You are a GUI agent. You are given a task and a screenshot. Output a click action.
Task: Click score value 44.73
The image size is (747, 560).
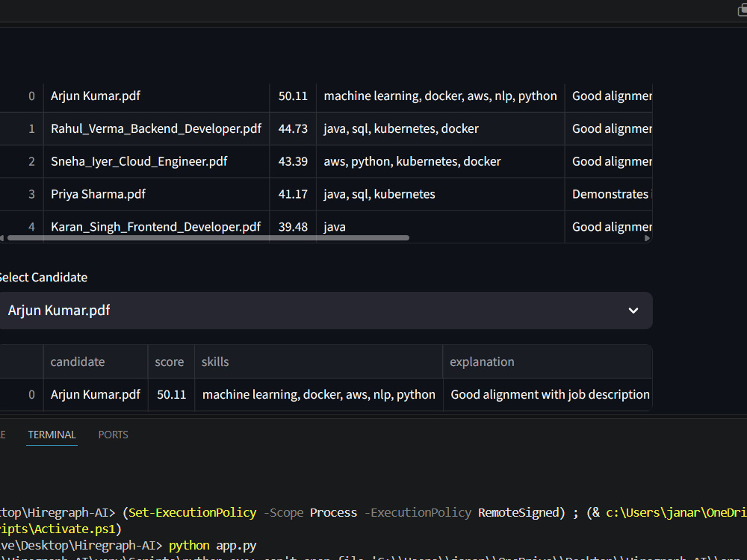(293, 128)
